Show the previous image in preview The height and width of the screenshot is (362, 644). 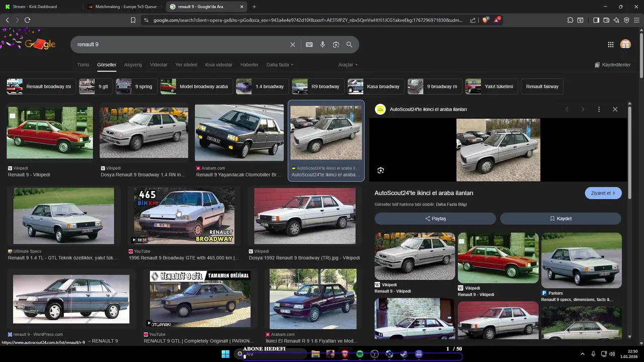(x=567, y=109)
